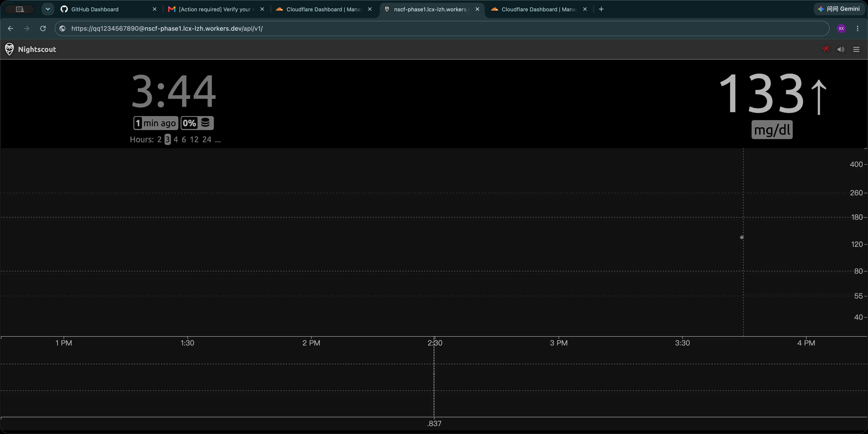Viewport: 868px width, 434px height.
Task: Open the purple profile avatar
Action: [x=841, y=29]
